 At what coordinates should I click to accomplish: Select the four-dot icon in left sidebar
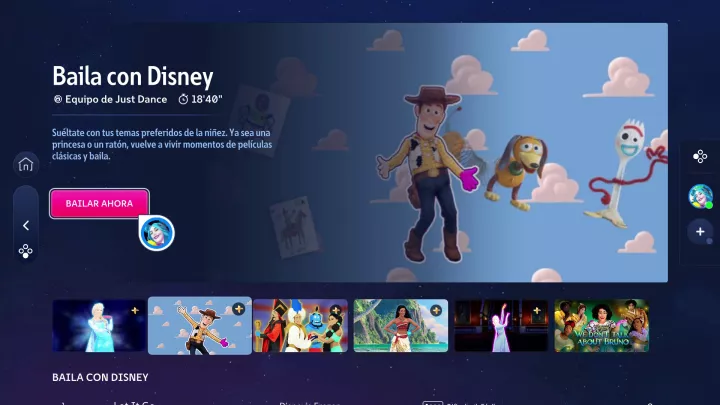[x=26, y=251]
